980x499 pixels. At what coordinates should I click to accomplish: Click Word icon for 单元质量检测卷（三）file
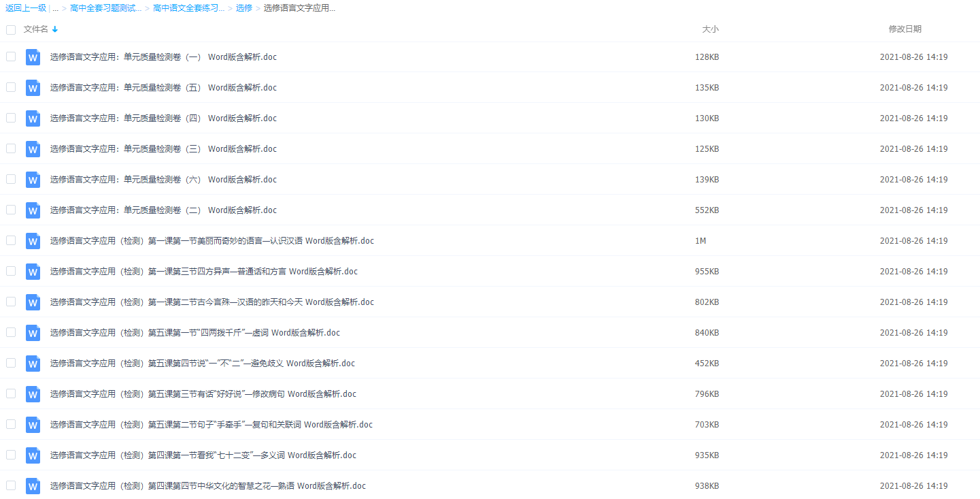pos(33,149)
